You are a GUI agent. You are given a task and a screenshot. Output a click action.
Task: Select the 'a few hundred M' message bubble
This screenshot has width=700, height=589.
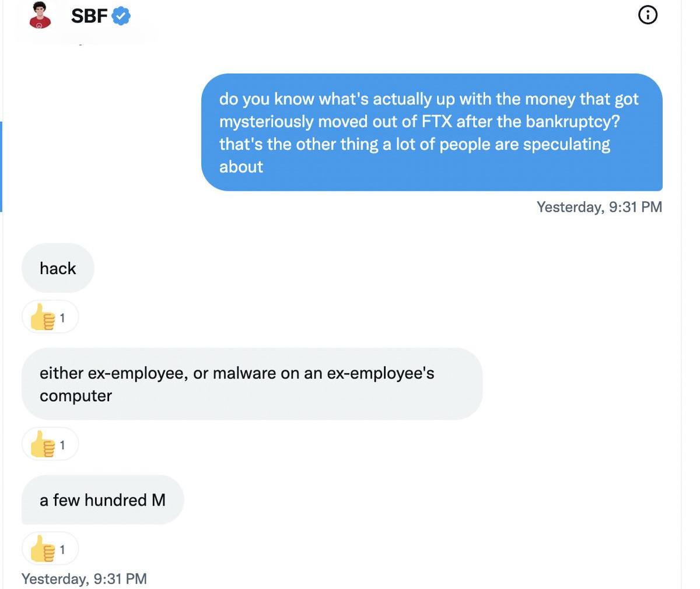[x=103, y=500]
